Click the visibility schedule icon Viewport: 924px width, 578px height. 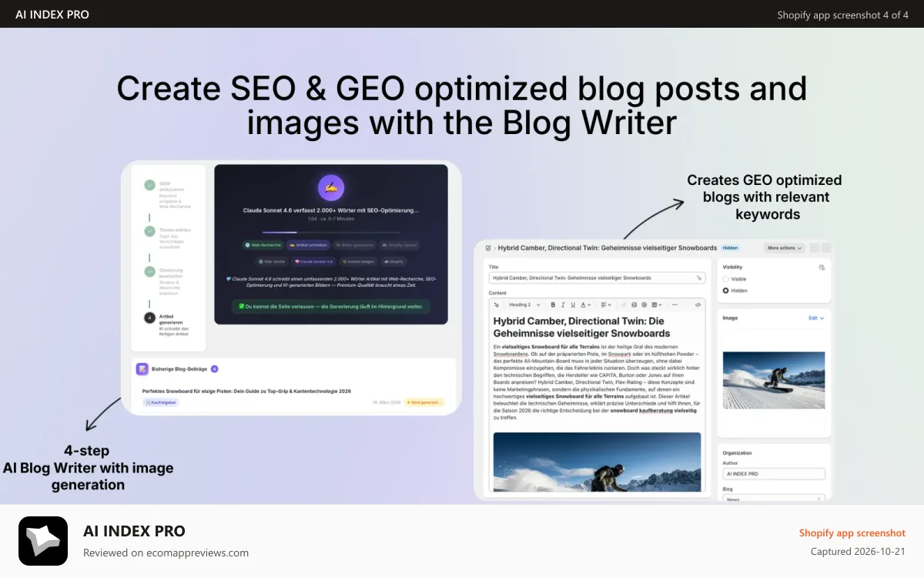822,267
